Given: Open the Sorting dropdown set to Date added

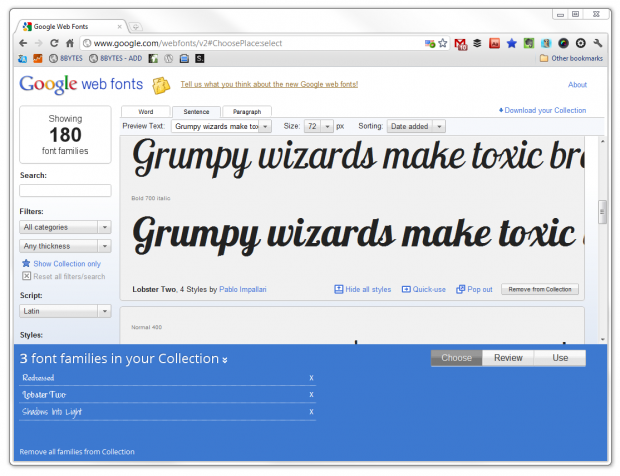Looking at the screenshot, I should pos(416,126).
